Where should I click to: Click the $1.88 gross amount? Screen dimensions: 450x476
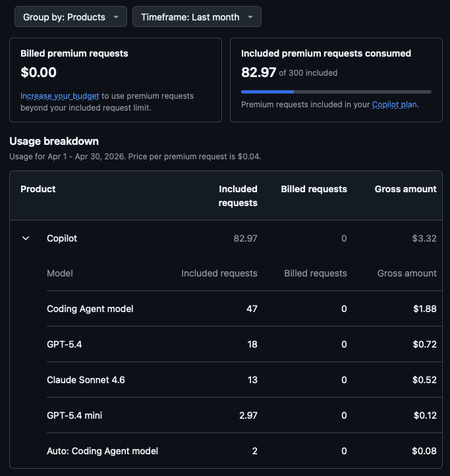click(x=424, y=309)
